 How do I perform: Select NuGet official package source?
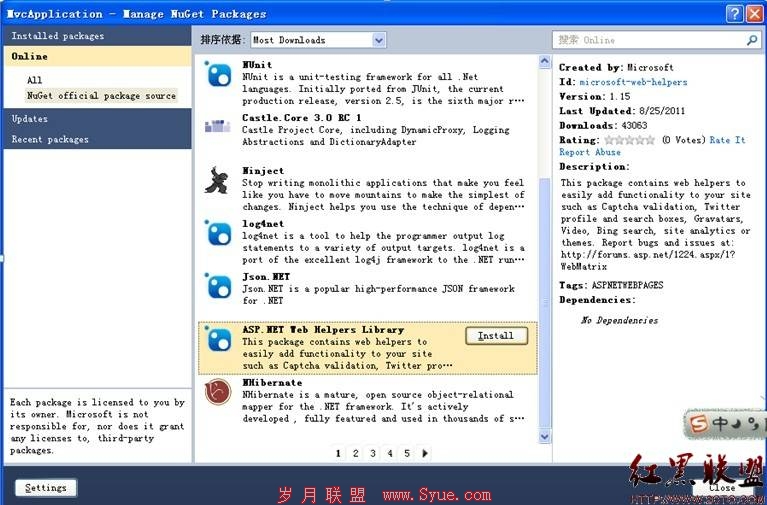pos(101,96)
